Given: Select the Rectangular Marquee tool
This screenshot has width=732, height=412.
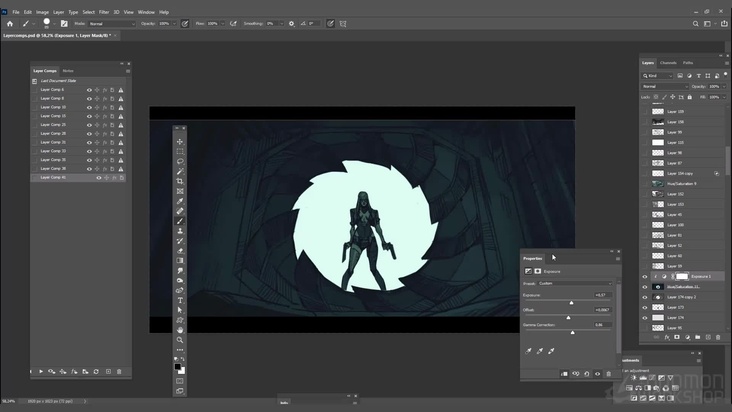Looking at the screenshot, I should (180, 152).
